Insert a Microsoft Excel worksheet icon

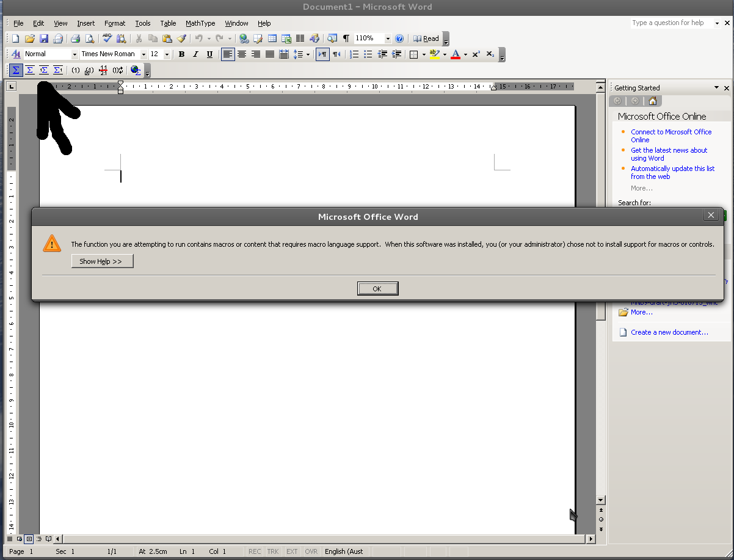286,38
